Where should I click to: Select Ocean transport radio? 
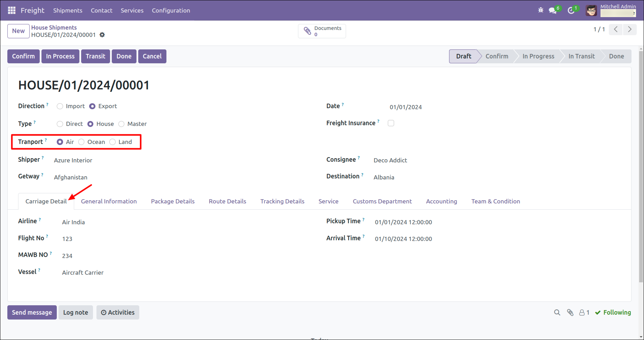point(81,142)
